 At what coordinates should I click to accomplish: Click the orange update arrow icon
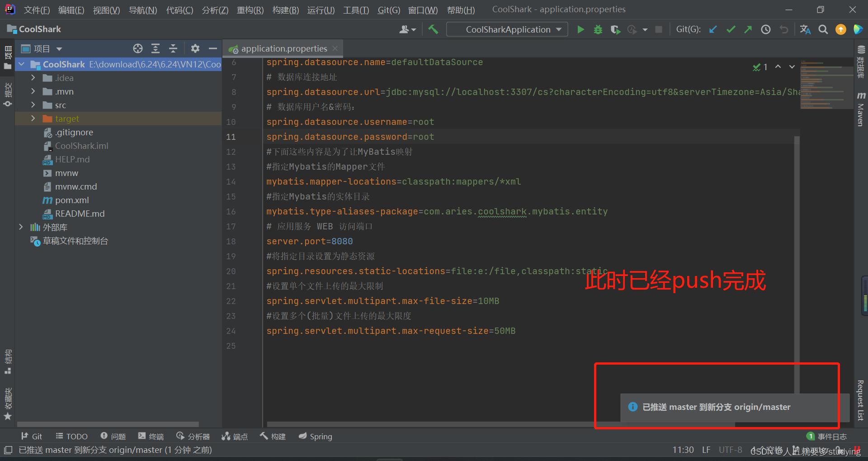tap(841, 29)
